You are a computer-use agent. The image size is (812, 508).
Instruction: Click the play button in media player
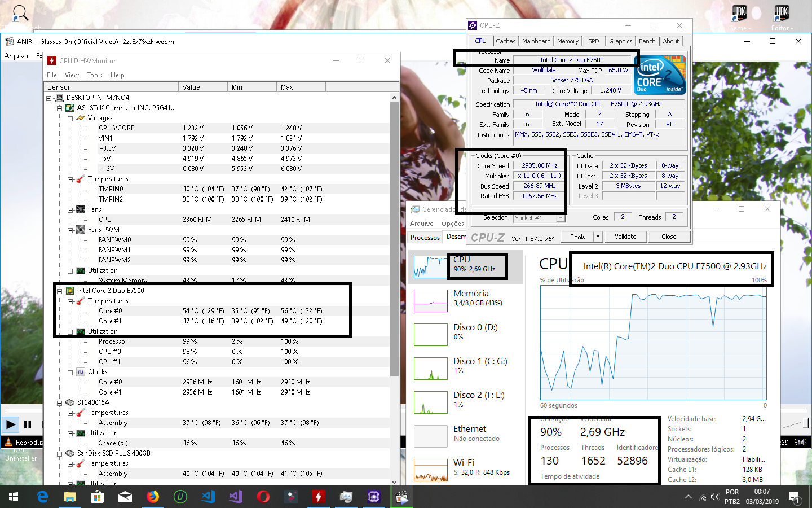click(x=10, y=424)
